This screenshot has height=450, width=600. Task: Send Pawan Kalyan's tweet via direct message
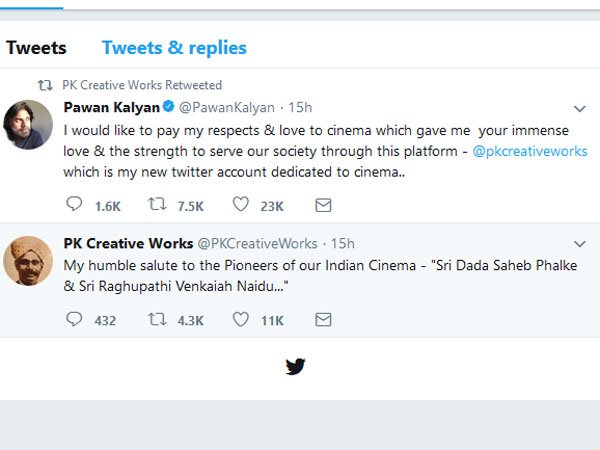point(323,205)
